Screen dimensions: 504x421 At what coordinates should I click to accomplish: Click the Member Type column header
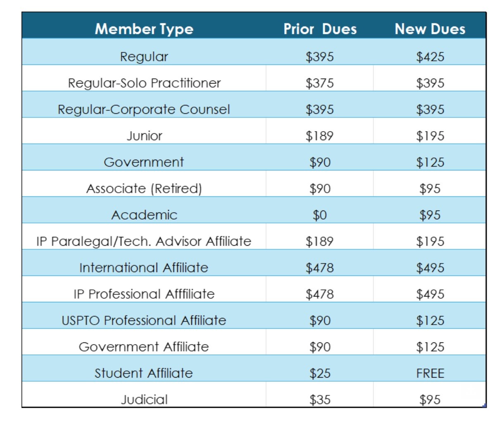tap(144, 29)
